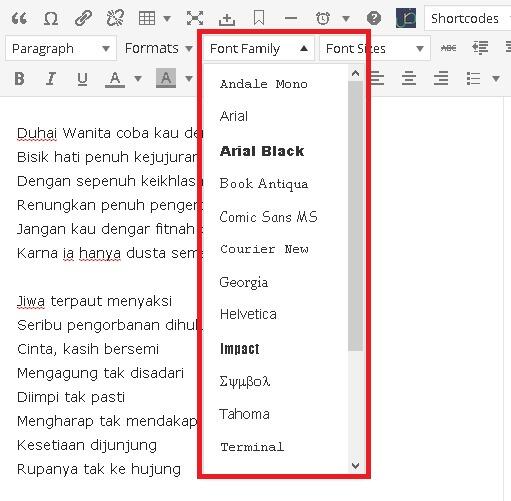511x501 pixels.
Task: Click the bulleted list icon
Action: pyautogui.click(x=473, y=79)
